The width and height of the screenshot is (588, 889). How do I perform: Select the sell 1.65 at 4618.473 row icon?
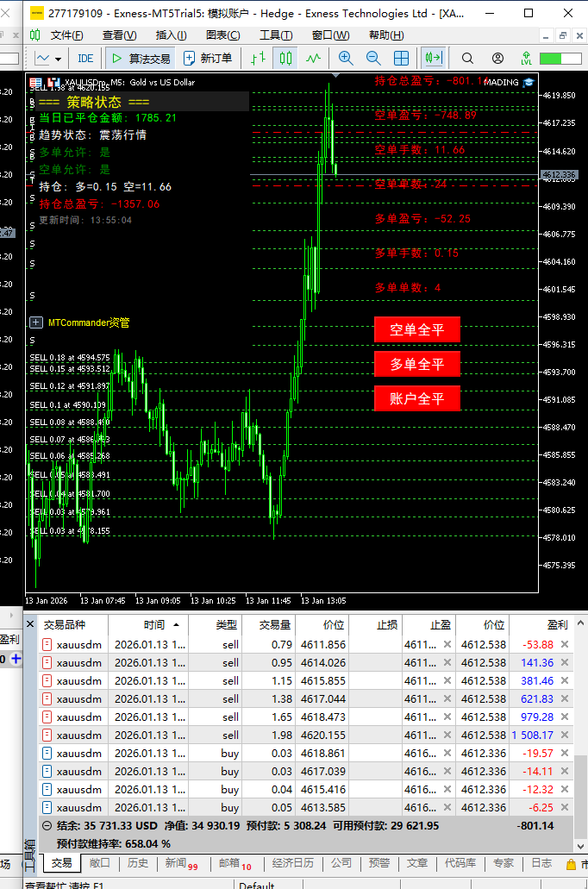click(47, 717)
